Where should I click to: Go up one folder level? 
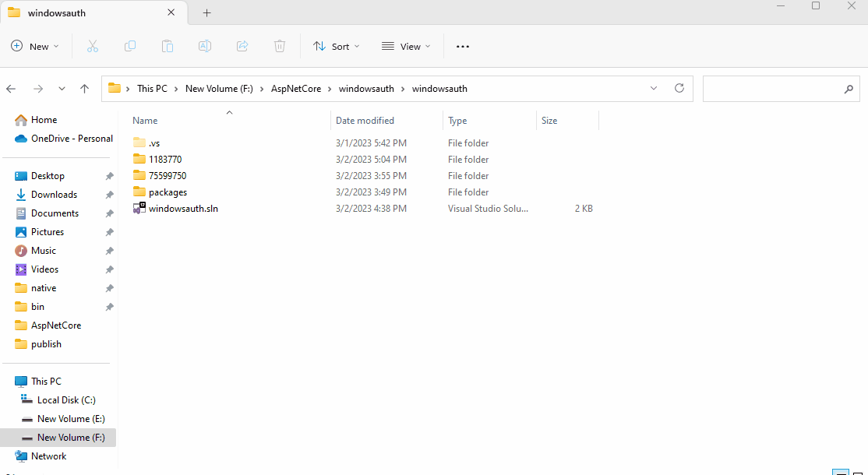[x=84, y=88]
